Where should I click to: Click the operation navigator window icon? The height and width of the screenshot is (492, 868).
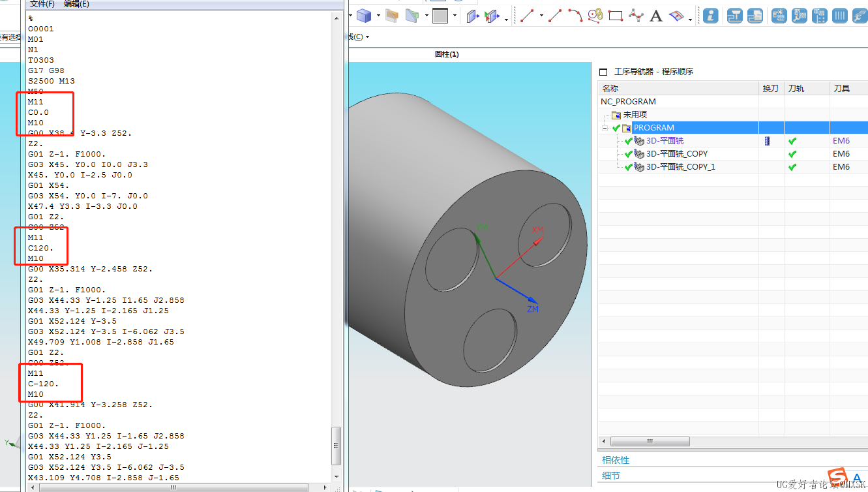tap(603, 72)
